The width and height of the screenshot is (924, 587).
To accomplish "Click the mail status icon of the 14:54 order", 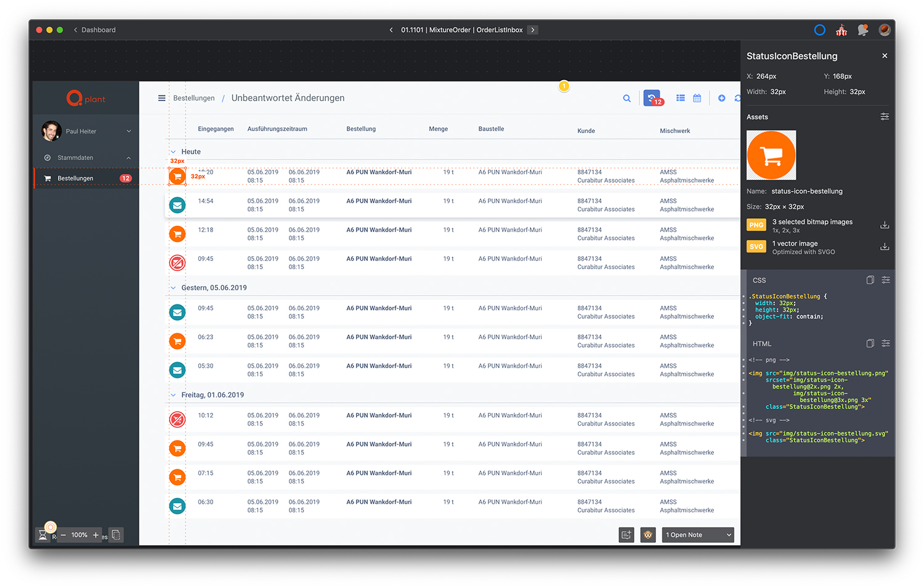I will click(177, 205).
